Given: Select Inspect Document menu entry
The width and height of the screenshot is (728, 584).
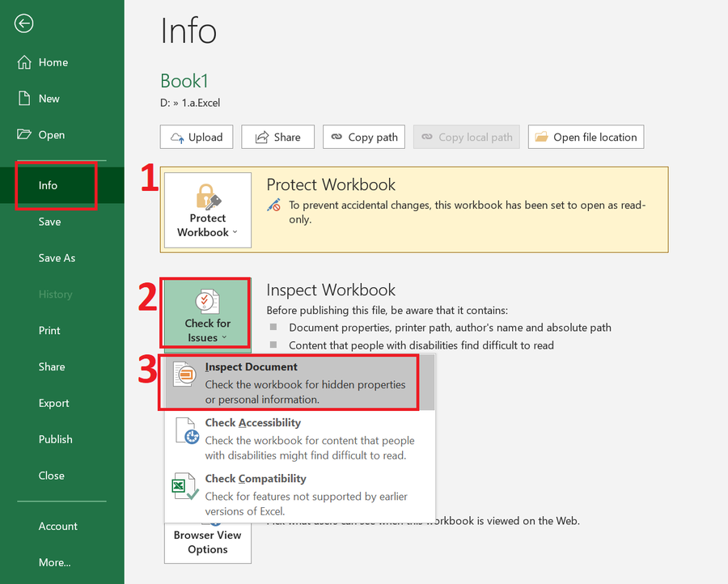Looking at the screenshot, I should 299,383.
